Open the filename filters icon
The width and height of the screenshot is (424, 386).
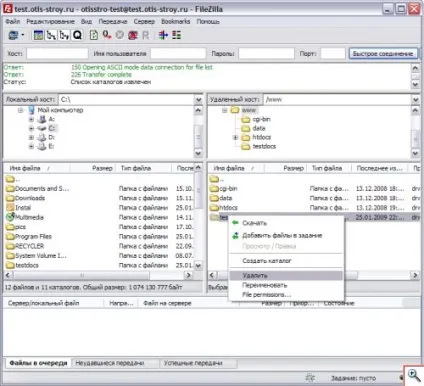tap(163, 35)
